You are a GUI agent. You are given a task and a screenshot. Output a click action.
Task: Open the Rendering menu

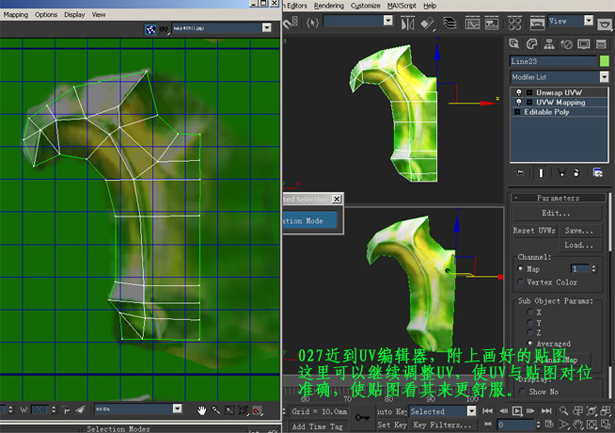(x=329, y=5)
